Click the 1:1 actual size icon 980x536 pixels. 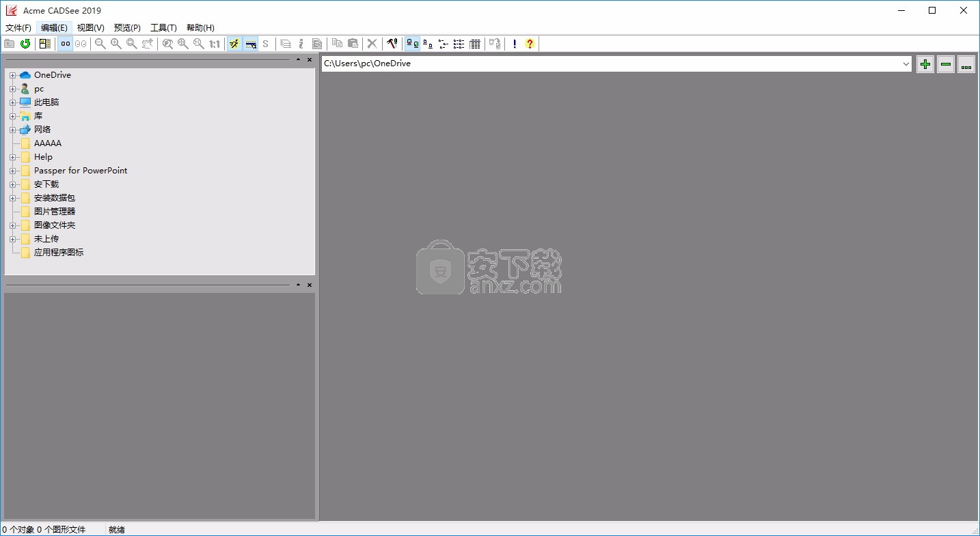tap(215, 44)
